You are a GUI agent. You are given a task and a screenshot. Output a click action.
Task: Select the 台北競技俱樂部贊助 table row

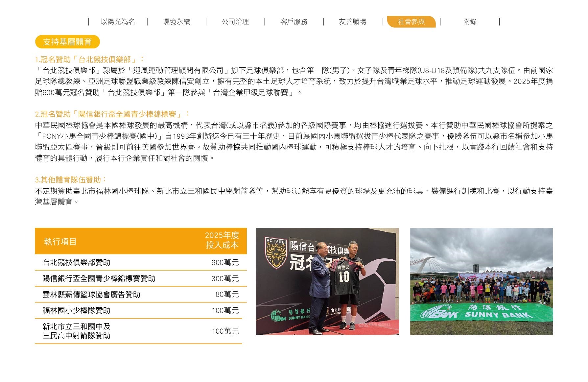point(141,262)
